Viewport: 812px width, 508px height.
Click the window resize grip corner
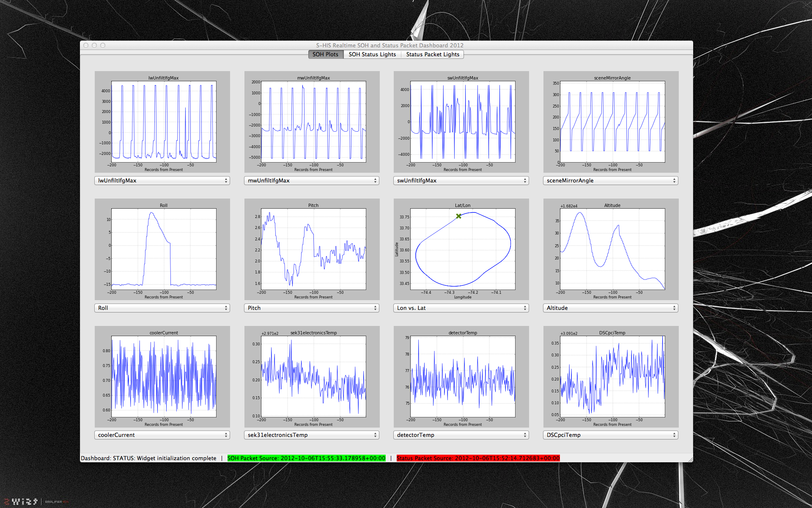[x=690, y=459]
